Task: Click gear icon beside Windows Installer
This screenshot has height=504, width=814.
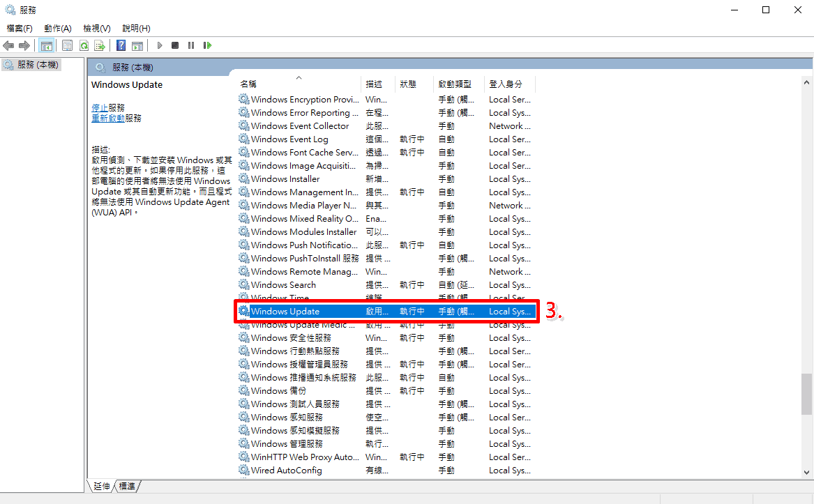Action: click(x=244, y=178)
